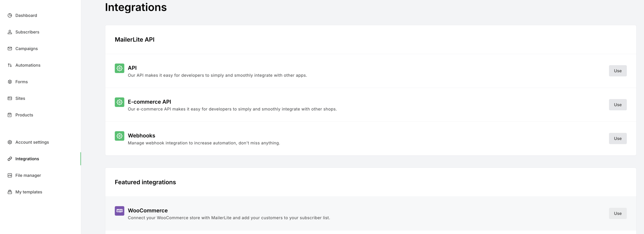Click the Dashboard clock icon in sidebar

[10, 15]
